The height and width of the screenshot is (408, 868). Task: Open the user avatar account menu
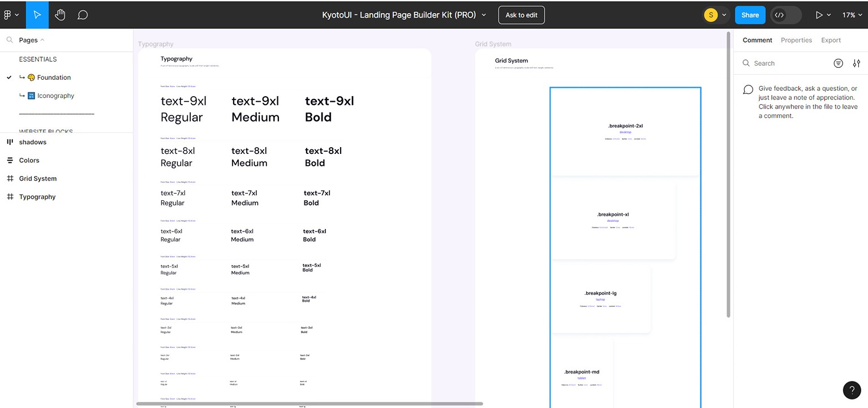711,15
